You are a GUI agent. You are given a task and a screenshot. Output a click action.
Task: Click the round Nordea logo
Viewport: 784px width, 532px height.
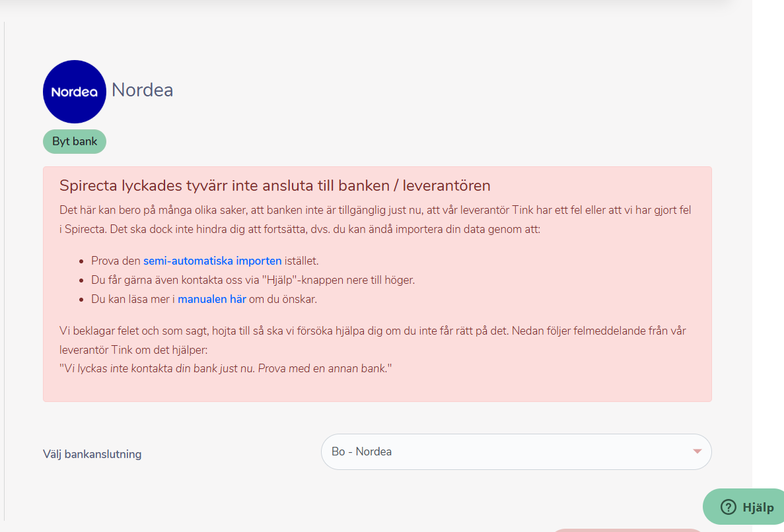click(x=75, y=92)
